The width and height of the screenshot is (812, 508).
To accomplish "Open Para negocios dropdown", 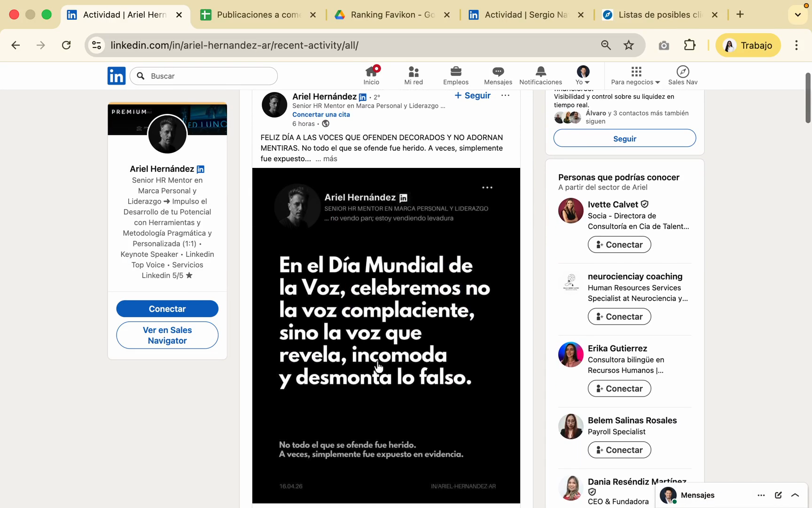I will pyautogui.click(x=635, y=75).
